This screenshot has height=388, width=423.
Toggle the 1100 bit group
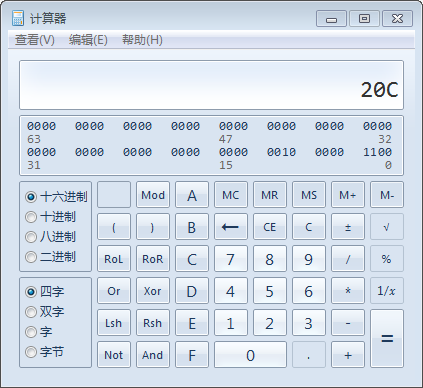pyautogui.click(x=377, y=152)
